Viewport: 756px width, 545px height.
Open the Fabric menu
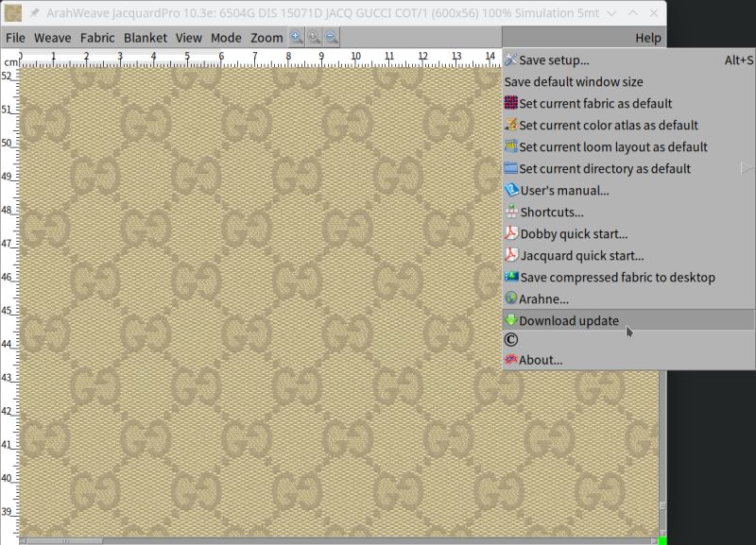tap(97, 38)
